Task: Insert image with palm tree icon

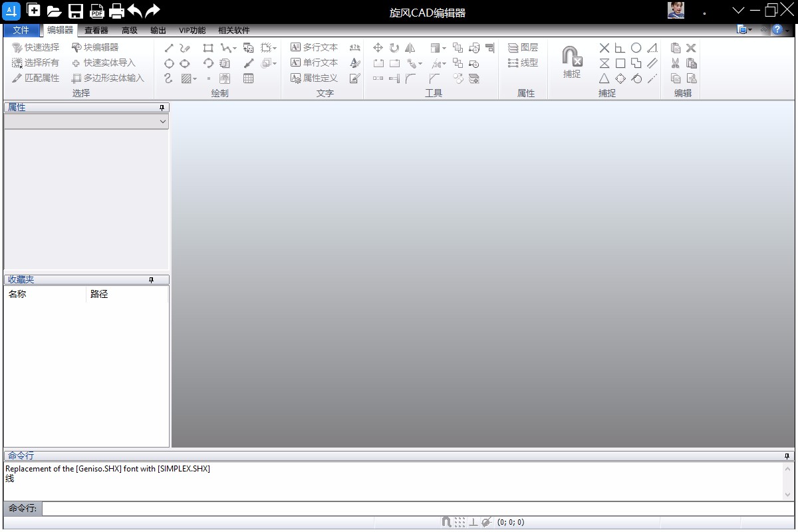Action: pyautogui.click(x=225, y=78)
